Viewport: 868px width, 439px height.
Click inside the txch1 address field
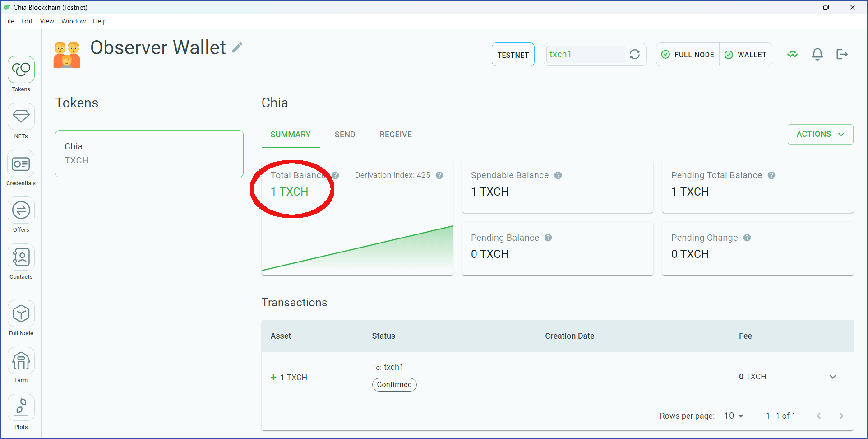click(584, 54)
